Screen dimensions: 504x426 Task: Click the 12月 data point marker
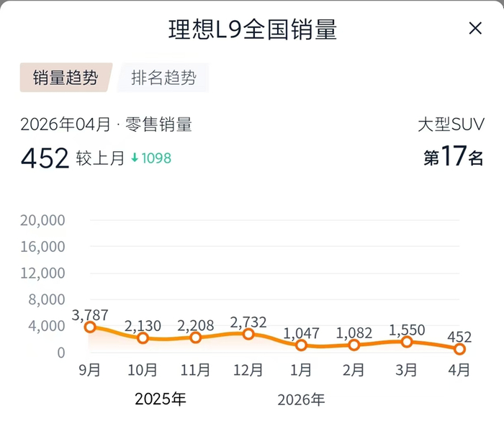pos(248,334)
